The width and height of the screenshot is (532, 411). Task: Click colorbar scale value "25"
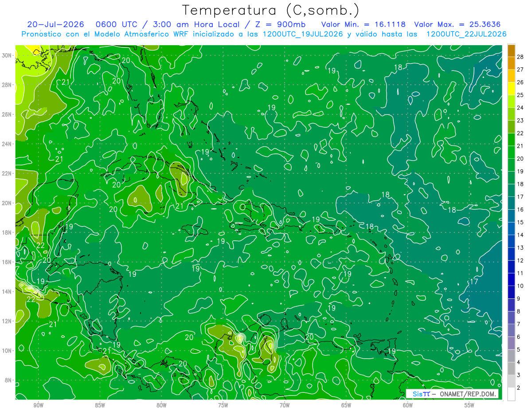[x=521, y=95]
